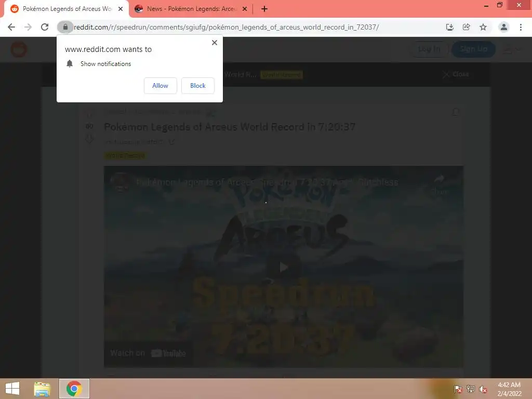Open the post title World Record in 7:20:37
Image resolution: width=532 pixels, height=399 pixels.
[x=230, y=127]
